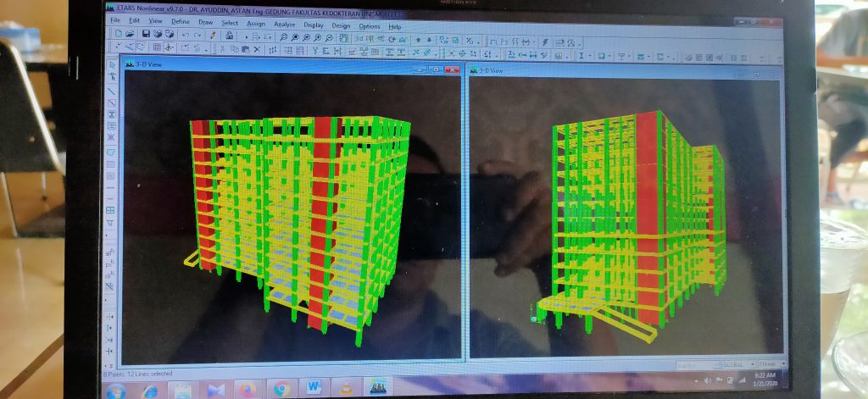This screenshot has width=868, height=399.
Task: Click the Undo arrow icon
Action: [x=184, y=36]
